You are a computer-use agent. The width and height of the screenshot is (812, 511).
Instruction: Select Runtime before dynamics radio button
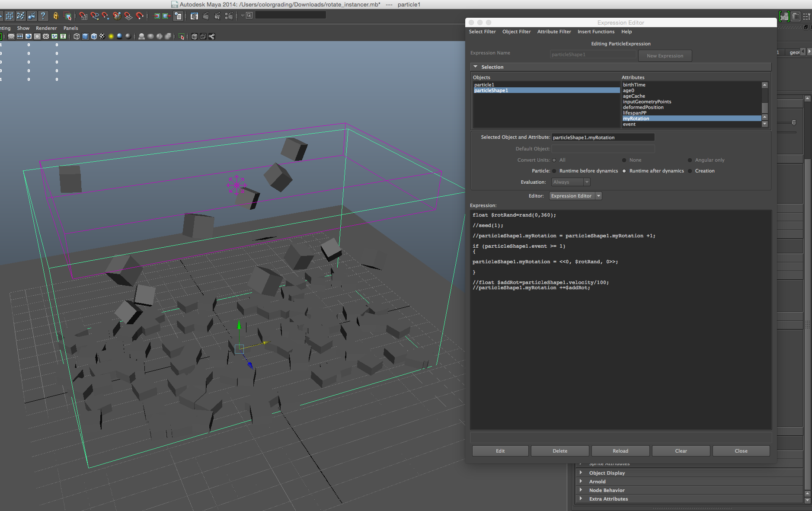tap(554, 171)
